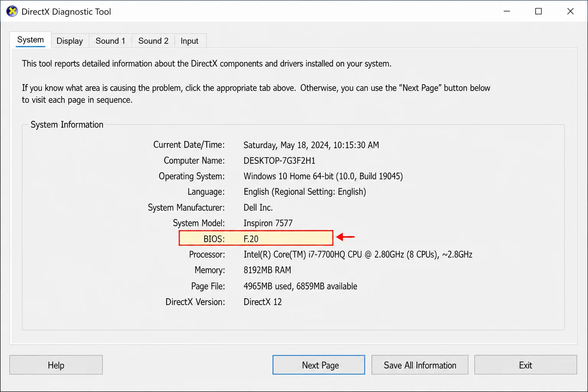Click computer name DESKTOP-7G3F2H1
This screenshot has width=588, height=392.
pos(279,161)
